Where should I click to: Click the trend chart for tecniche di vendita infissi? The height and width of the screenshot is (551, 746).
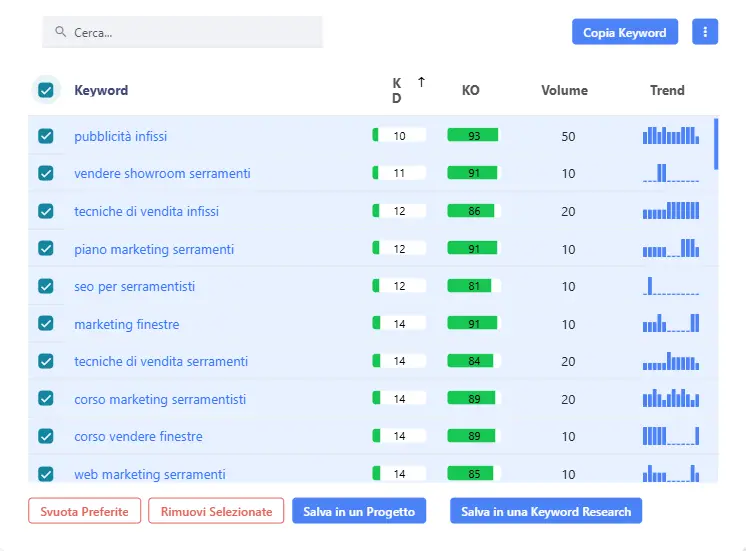(671, 210)
